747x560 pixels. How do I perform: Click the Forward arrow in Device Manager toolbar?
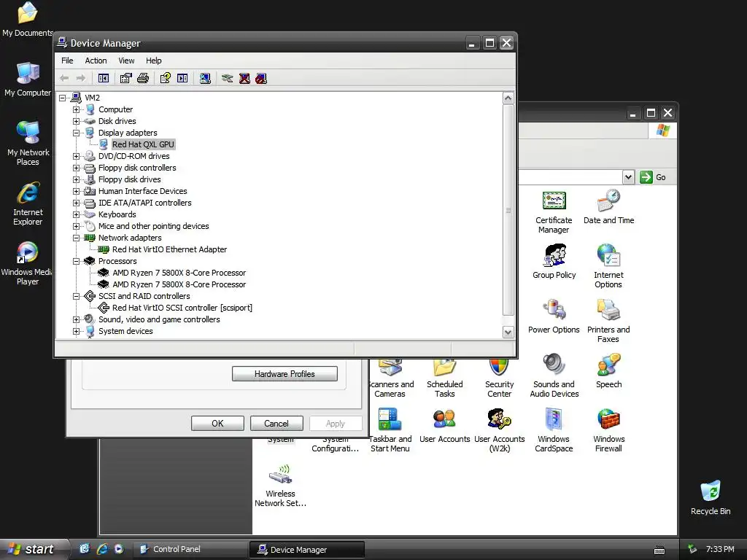pyautogui.click(x=81, y=78)
